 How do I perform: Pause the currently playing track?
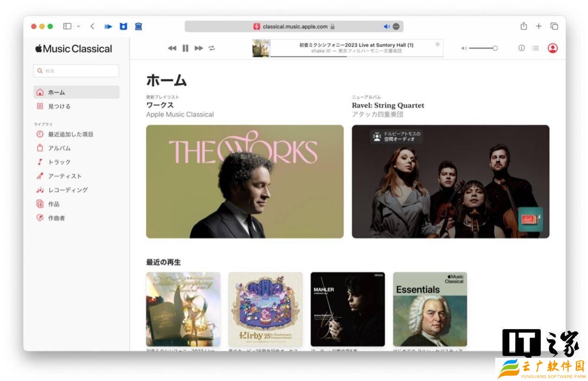coord(185,48)
